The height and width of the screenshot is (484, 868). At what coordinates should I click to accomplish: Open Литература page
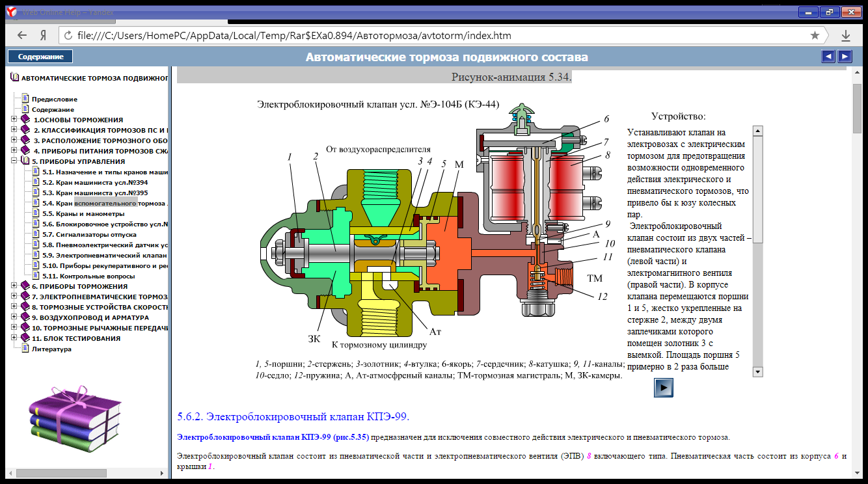[51, 349]
